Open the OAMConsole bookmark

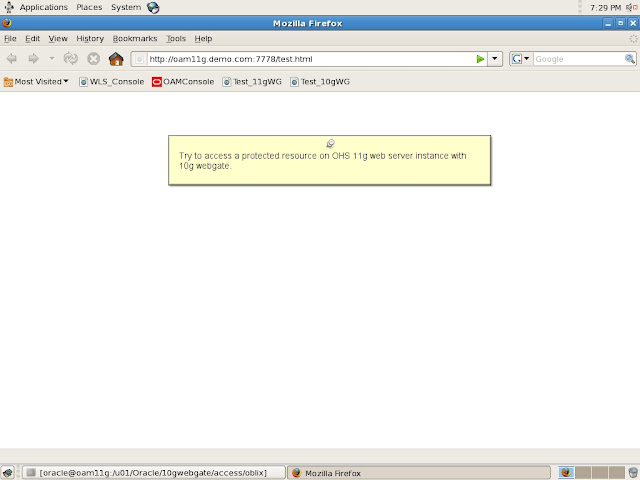[x=183, y=82]
